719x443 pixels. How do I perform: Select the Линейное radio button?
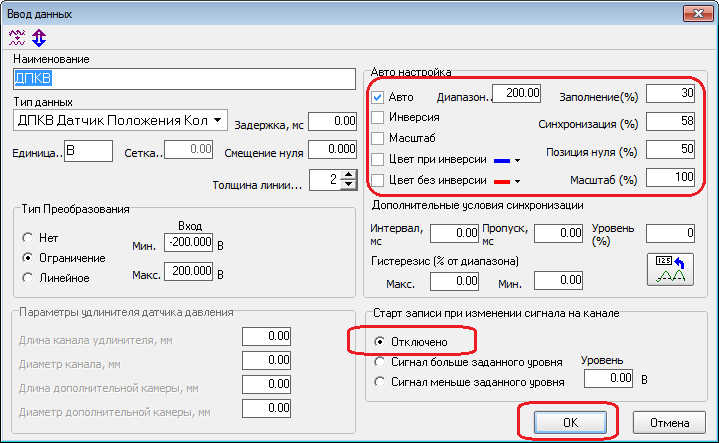[28, 278]
